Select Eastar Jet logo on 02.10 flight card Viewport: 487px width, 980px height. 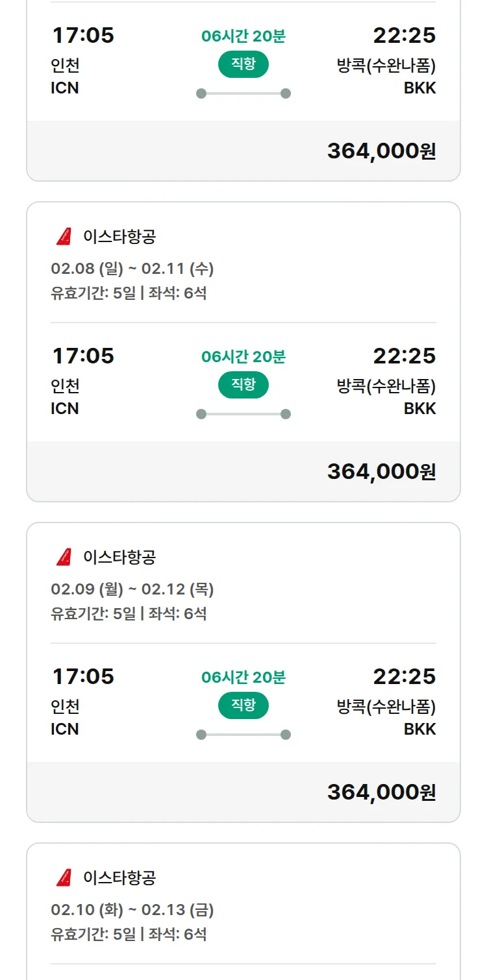[x=64, y=878]
